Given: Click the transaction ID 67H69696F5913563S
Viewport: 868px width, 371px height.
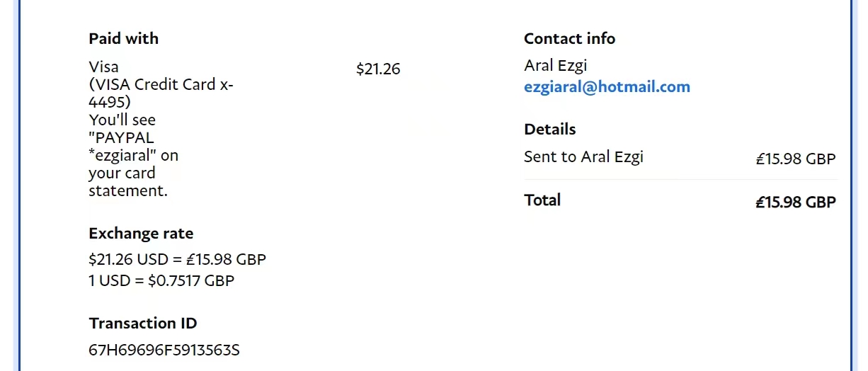Looking at the screenshot, I should click(164, 350).
